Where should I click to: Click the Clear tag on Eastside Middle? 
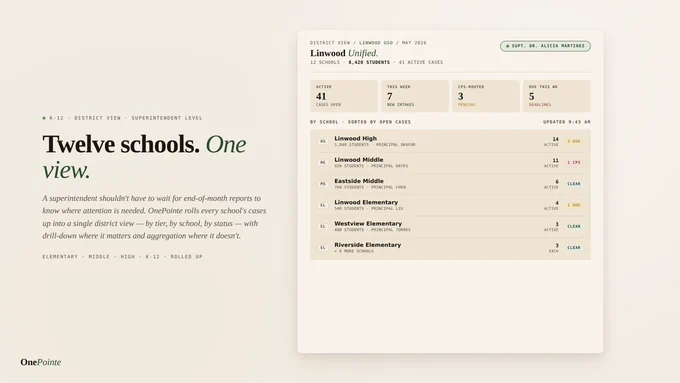point(574,184)
